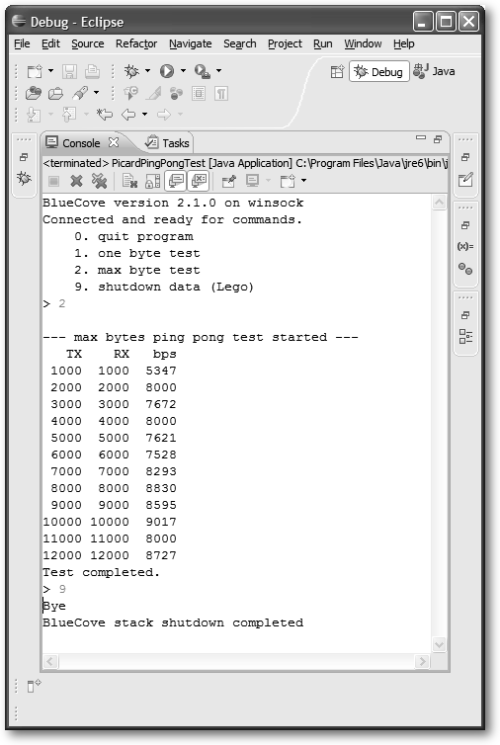The image size is (500, 745).
Task: Expand the Open Console dropdown arrow
Action: click(304, 181)
